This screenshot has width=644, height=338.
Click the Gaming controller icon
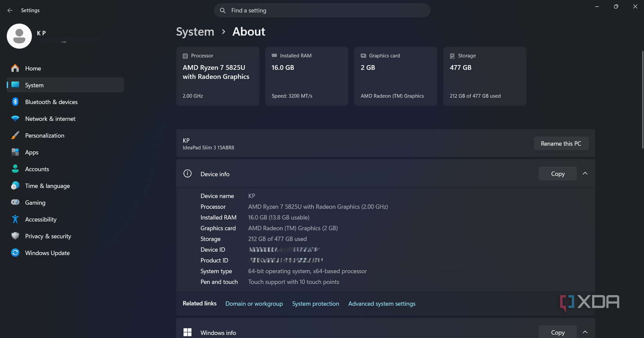tap(15, 202)
